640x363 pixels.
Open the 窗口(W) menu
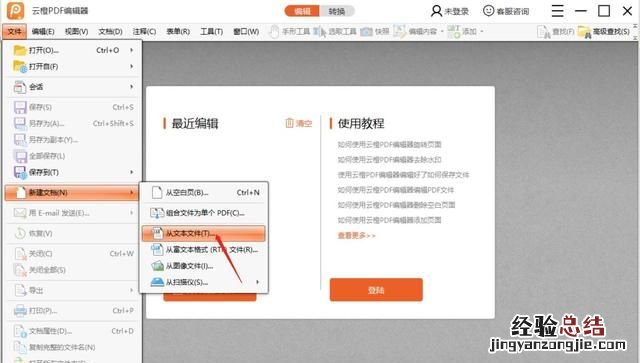coord(246,31)
